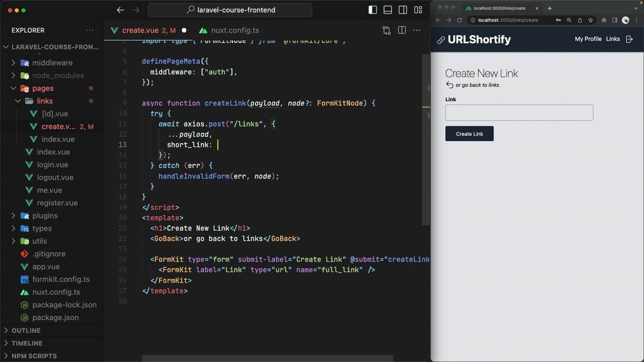Screen dimensions: 644x362
Task: Submit the form with Create Link button
Action: click(x=469, y=134)
